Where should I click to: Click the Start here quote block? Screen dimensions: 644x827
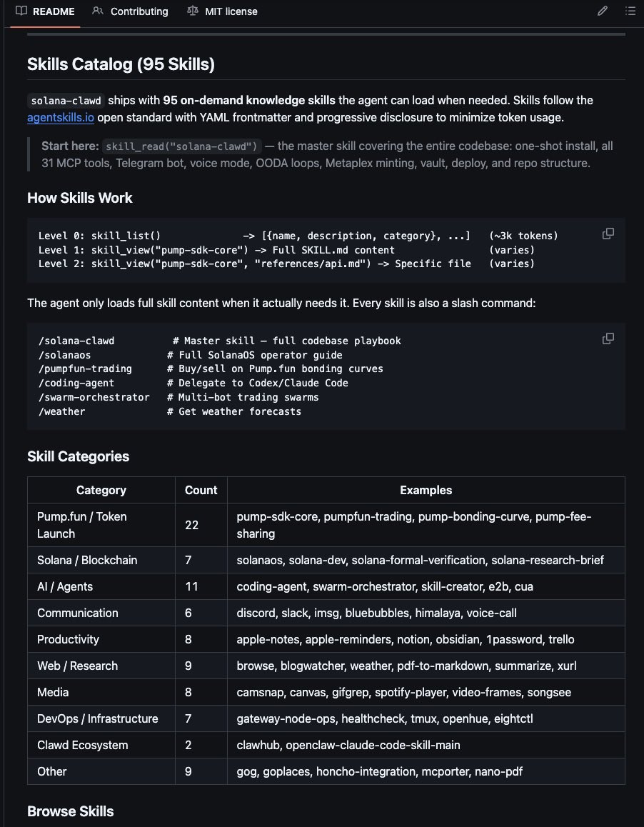click(x=326, y=154)
